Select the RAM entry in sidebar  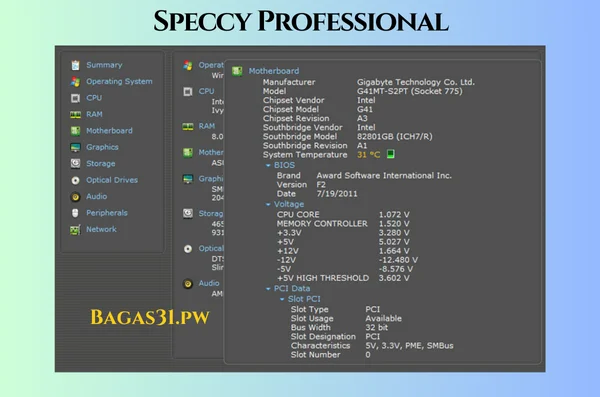click(x=94, y=114)
